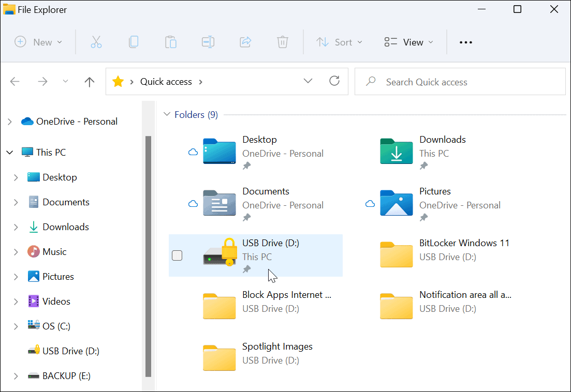Open the See more (...) menu
The width and height of the screenshot is (571, 392).
(465, 42)
